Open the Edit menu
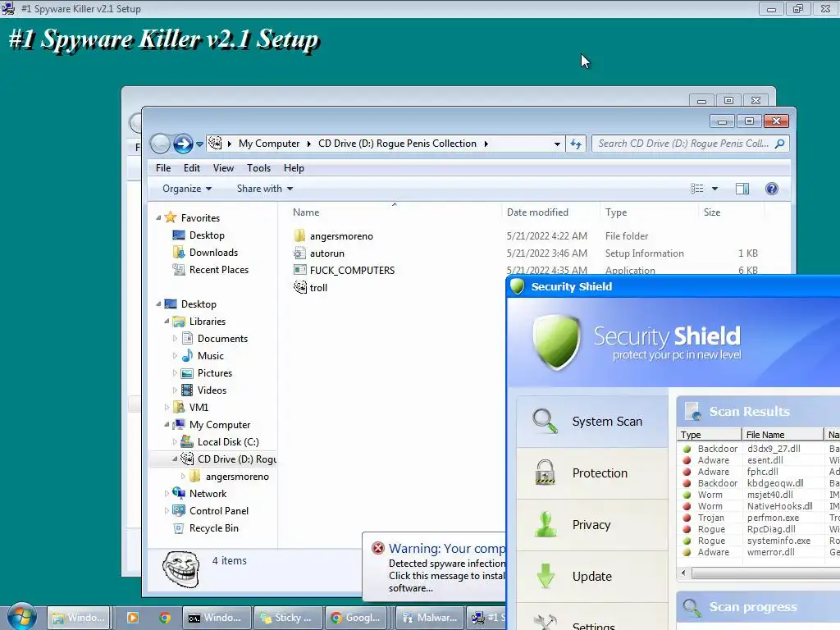The width and height of the screenshot is (840, 630). pos(192,167)
